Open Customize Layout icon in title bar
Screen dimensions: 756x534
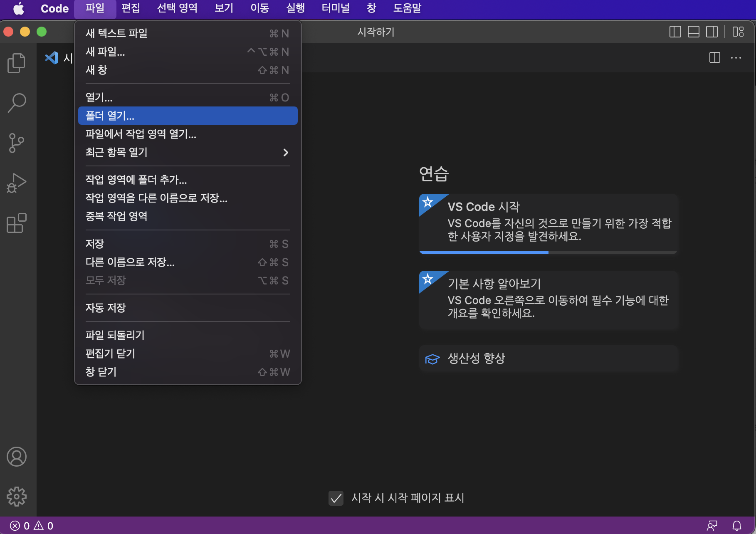pos(738,32)
